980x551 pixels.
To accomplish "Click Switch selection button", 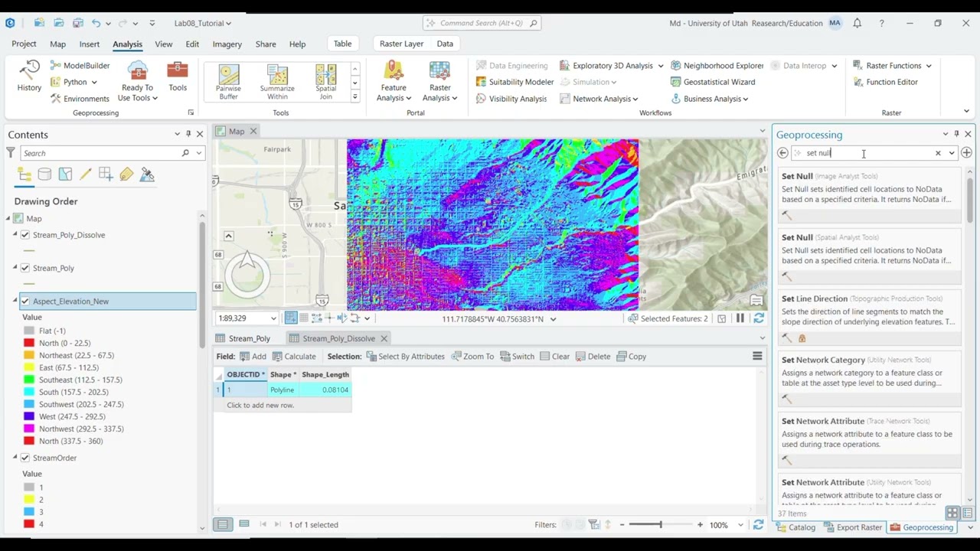I will (x=517, y=357).
